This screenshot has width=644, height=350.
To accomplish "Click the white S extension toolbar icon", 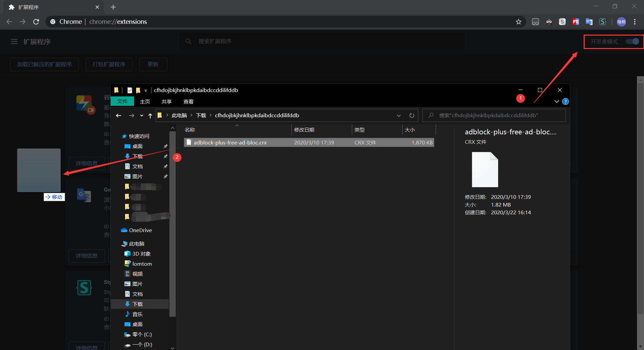I will [x=562, y=22].
